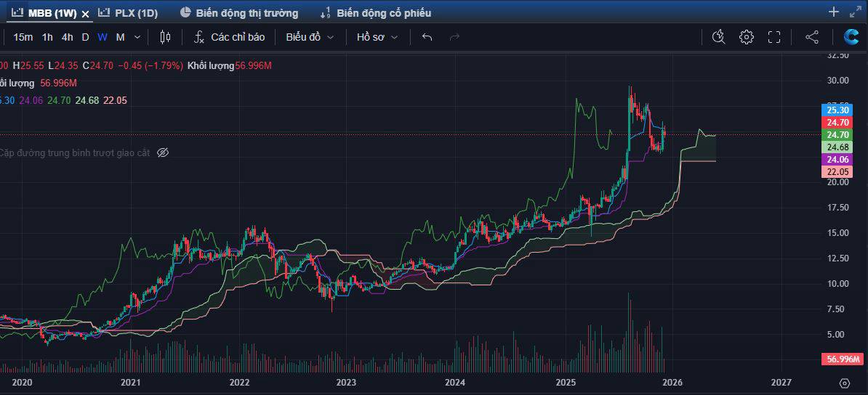868x395 pixels.
Task: Open the Biến động thị trường tab
Action: coord(238,12)
